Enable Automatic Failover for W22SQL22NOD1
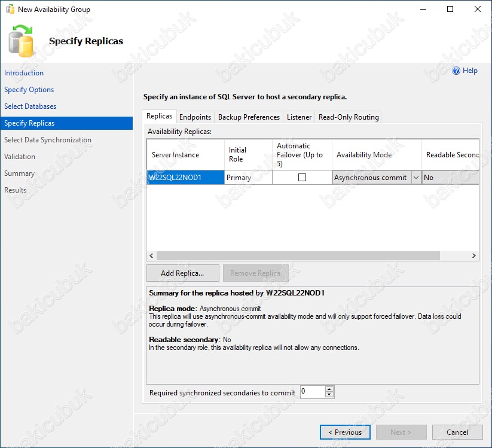 (x=302, y=178)
